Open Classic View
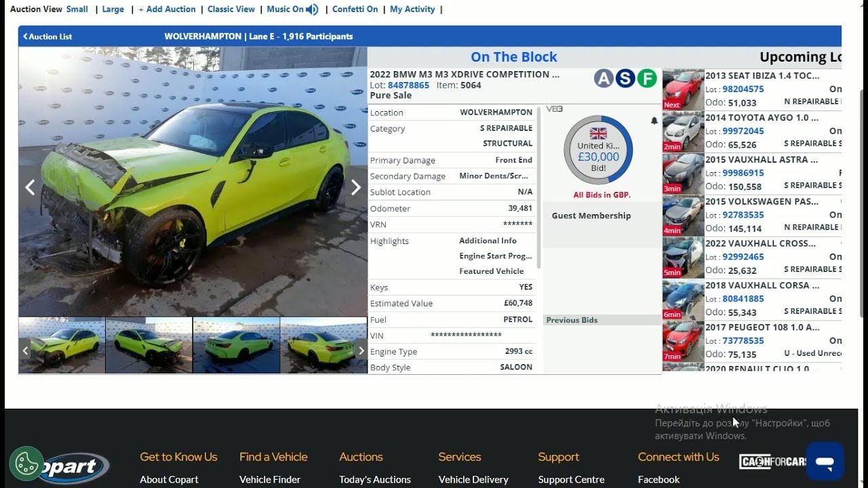Image resolution: width=868 pixels, height=488 pixels. pos(231,9)
